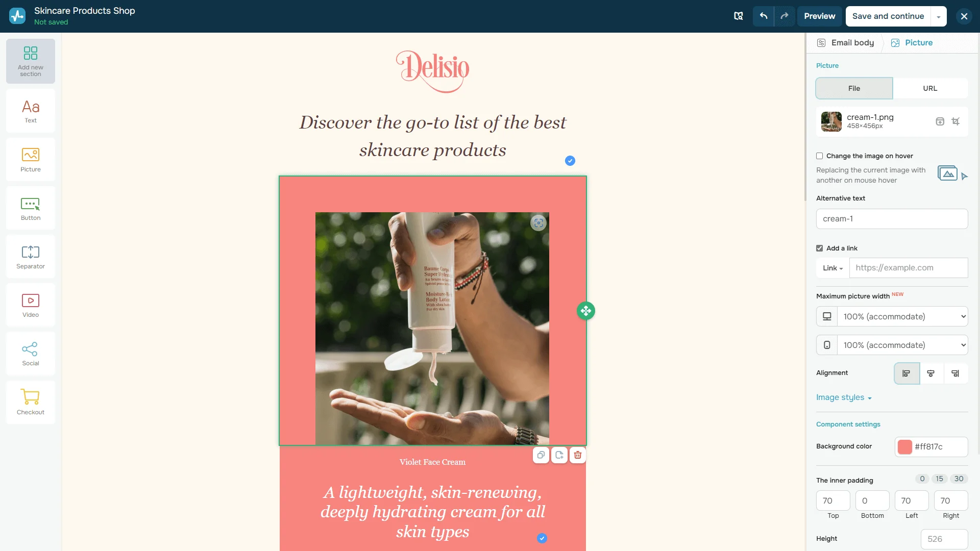
Task: Align picture to center
Action: coord(930,373)
